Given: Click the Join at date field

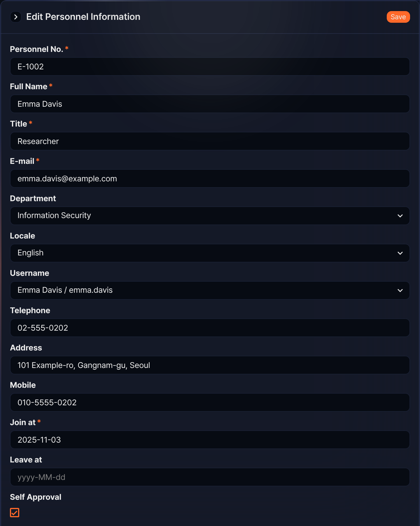Looking at the screenshot, I should click(x=210, y=440).
